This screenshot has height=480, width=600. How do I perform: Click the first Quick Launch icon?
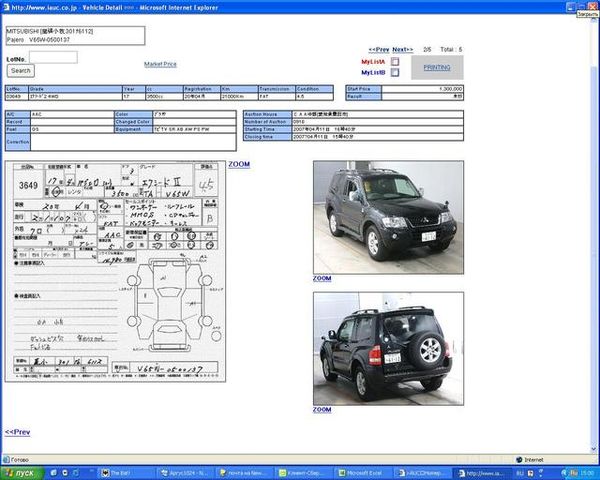click(54, 473)
